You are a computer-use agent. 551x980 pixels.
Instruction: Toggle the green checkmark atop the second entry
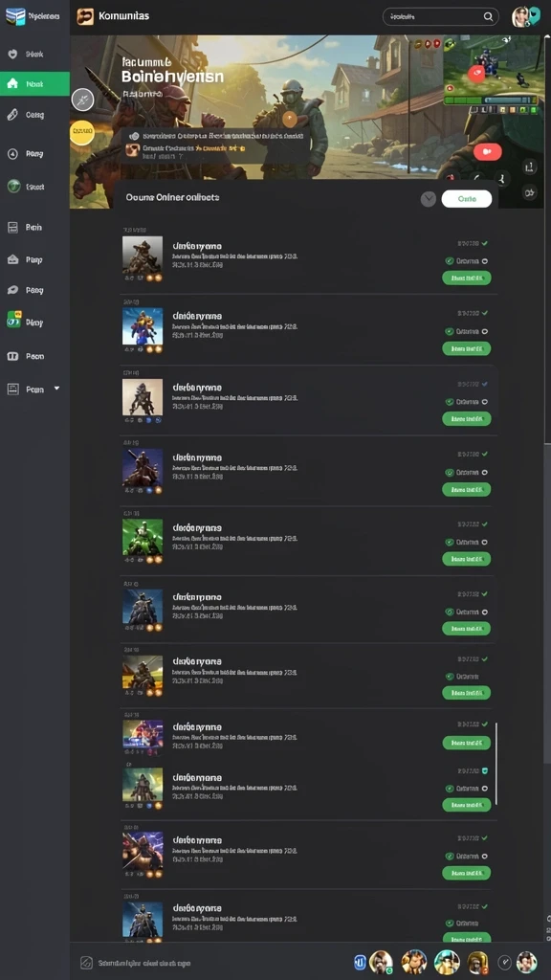(x=485, y=313)
